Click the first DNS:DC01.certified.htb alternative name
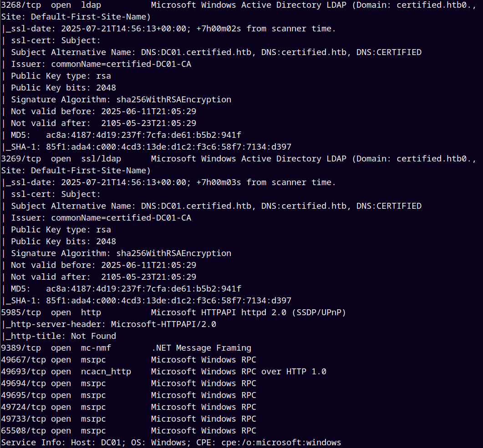Viewport: 483px width, 448px height. coord(196,52)
